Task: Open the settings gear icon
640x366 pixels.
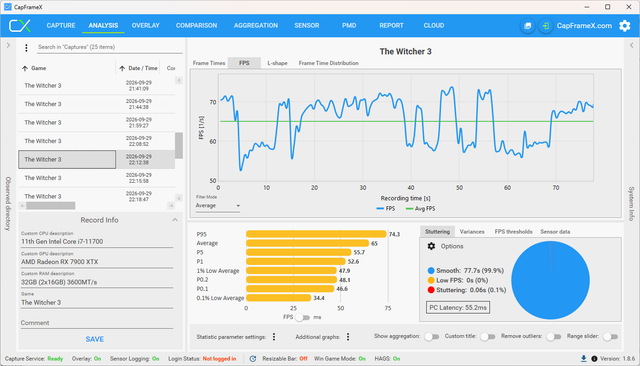Action: click(x=624, y=26)
